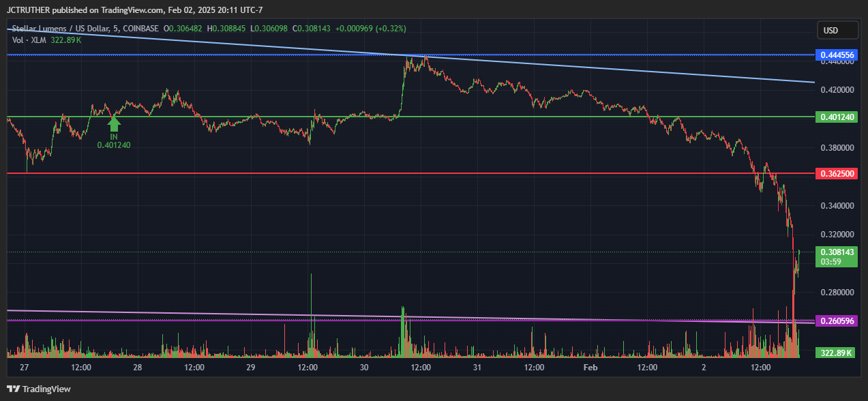Click the 31 date label on time axis

[x=477, y=368]
